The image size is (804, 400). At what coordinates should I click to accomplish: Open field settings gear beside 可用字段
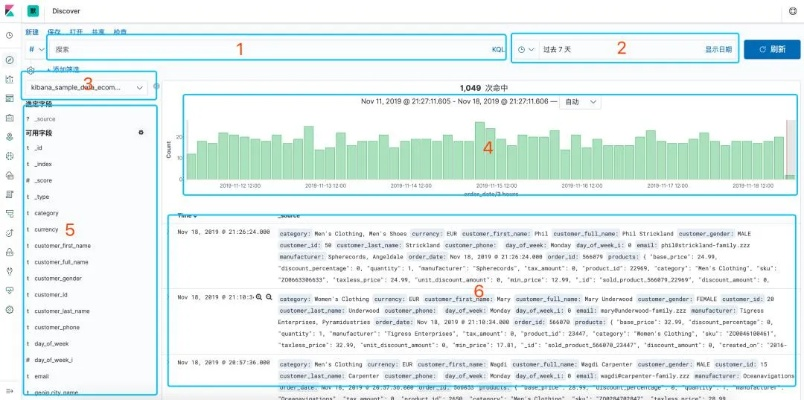coord(140,132)
